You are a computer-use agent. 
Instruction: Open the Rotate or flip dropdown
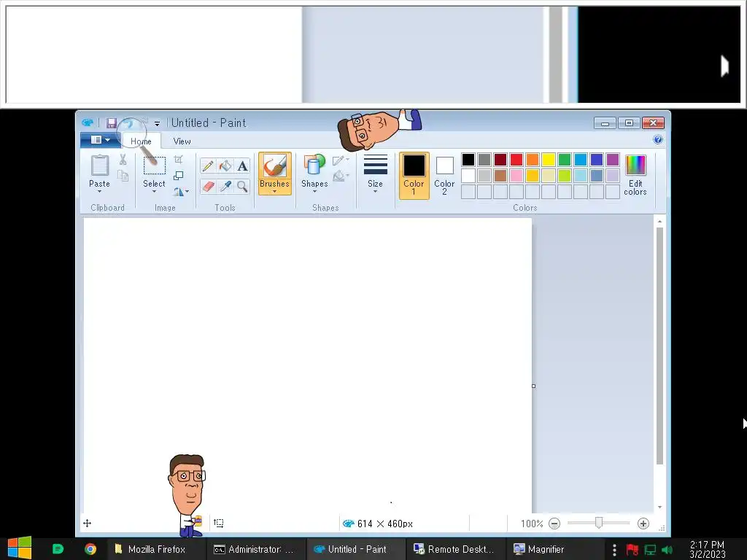click(x=181, y=192)
